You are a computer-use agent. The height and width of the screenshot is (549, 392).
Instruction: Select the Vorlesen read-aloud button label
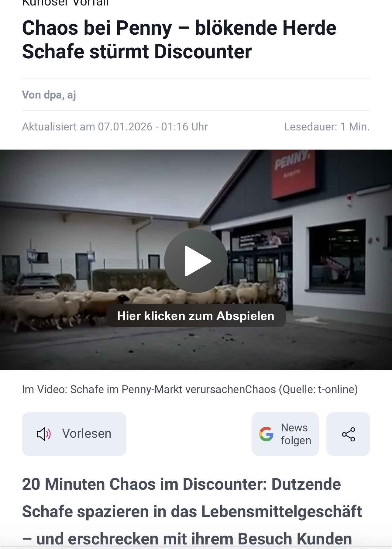pos(87,433)
